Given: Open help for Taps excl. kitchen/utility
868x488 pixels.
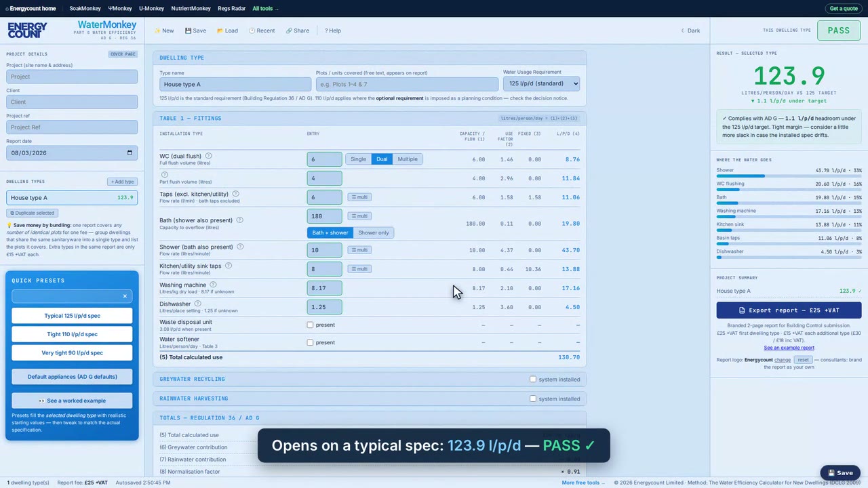Looking at the screenshot, I should 235,194.
